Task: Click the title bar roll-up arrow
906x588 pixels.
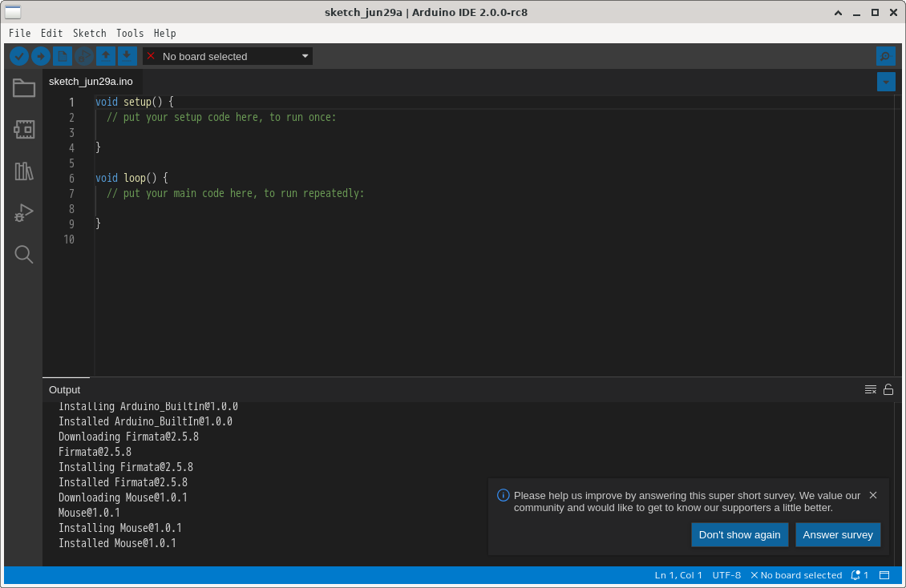Action: 838,12
